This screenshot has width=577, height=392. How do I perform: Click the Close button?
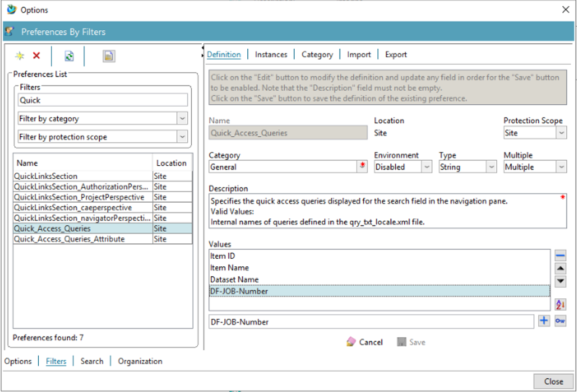tap(554, 382)
